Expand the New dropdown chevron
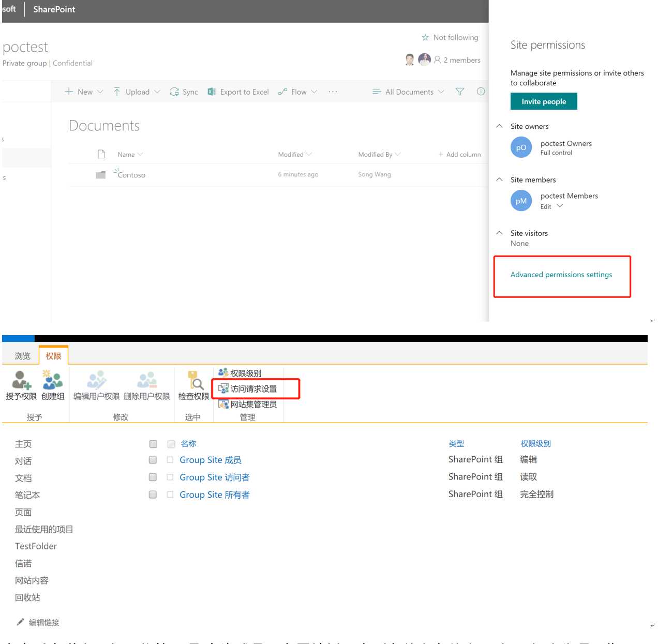Screen dimensions: 658x644 pyautogui.click(x=100, y=92)
